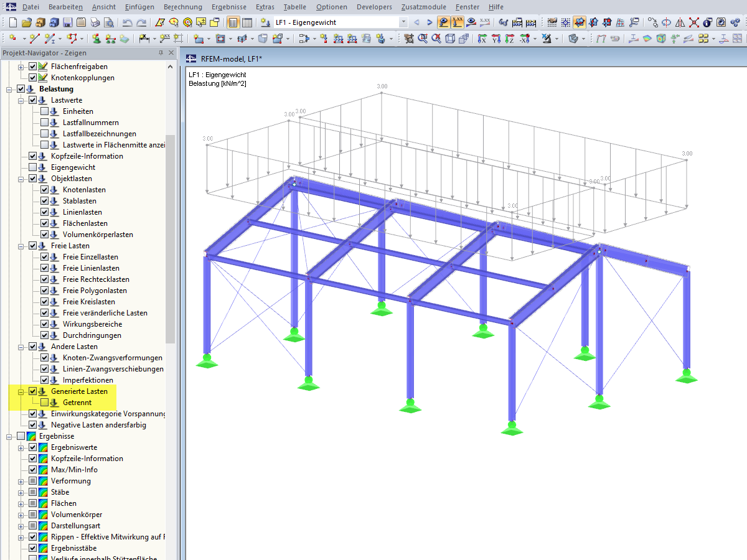Uncheck Stablasten checkbox
Viewport: 747px width, 560px height.
pos(45,201)
